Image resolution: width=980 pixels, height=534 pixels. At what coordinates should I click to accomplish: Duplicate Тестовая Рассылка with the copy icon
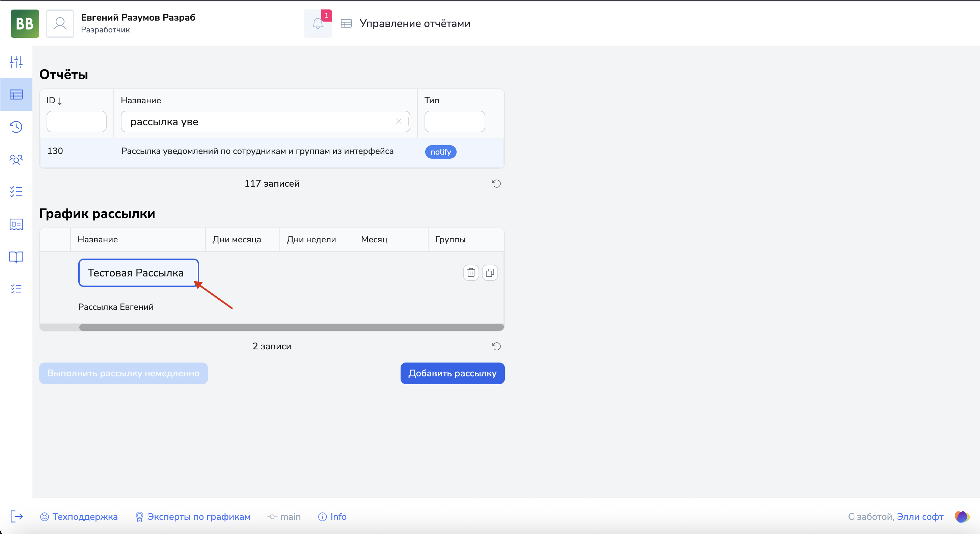point(490,272)
